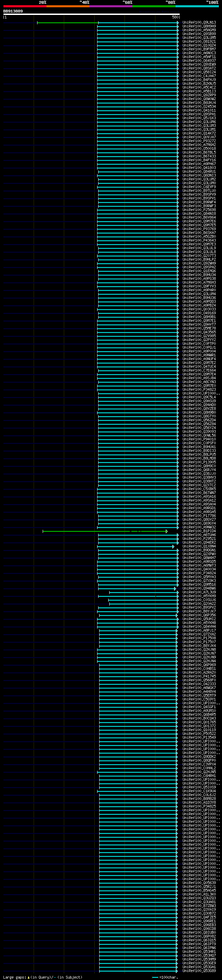Select the query name BB913889
This screenshot has height=980, width=222.
[x=13, y=11]
